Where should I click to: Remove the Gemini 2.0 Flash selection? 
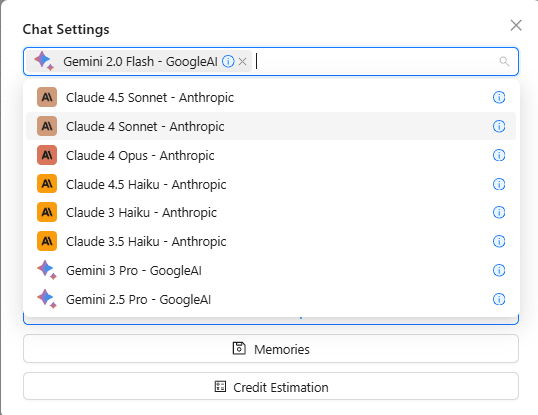tap(243, 62)
